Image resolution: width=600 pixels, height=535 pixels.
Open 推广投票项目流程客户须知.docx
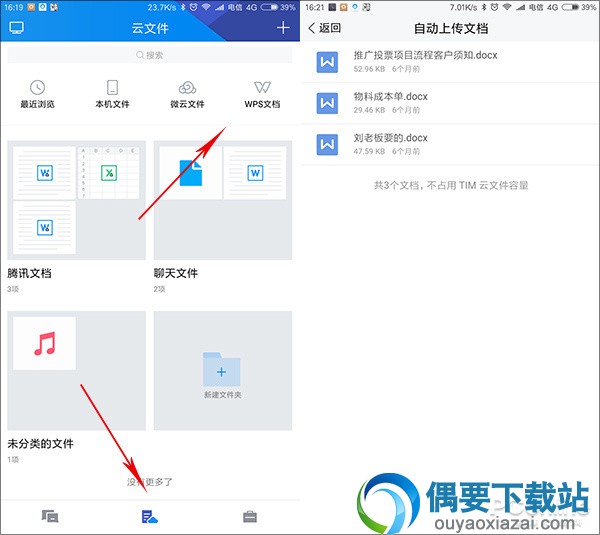tap(450, 62)
